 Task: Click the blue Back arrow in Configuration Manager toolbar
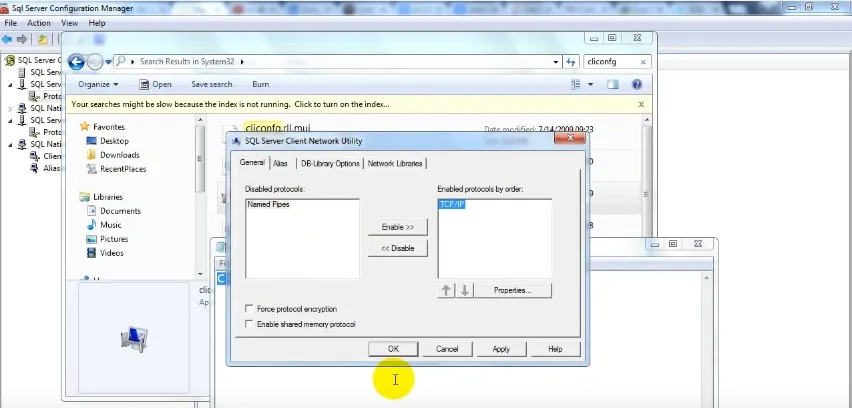tap(7, 39)
